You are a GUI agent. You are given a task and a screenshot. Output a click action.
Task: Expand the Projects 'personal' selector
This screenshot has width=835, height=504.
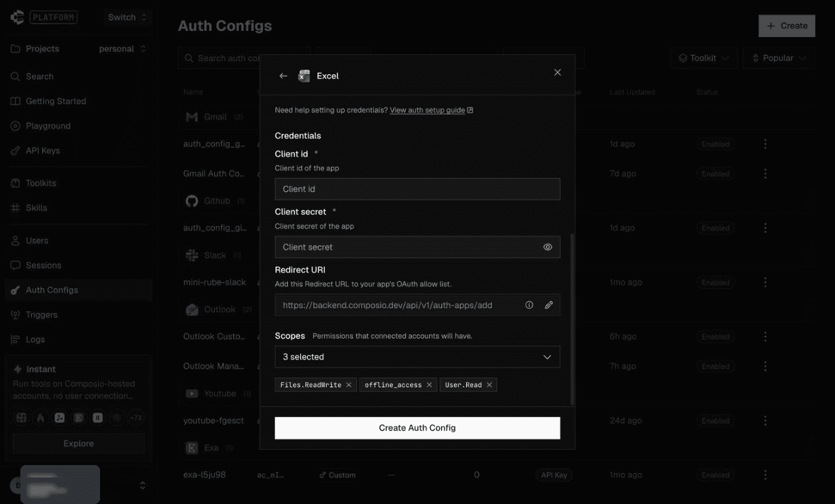click(123, 49)
